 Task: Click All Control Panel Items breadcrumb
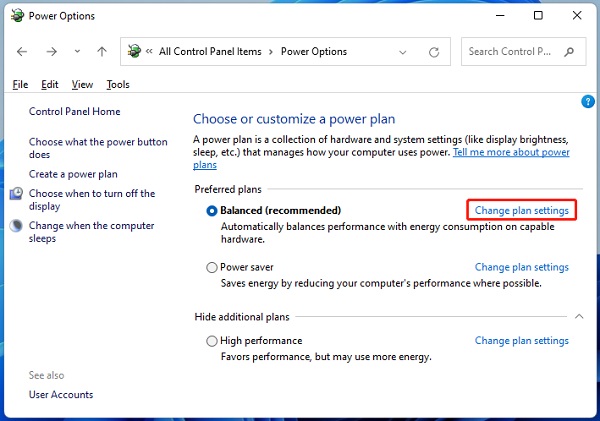210,51
